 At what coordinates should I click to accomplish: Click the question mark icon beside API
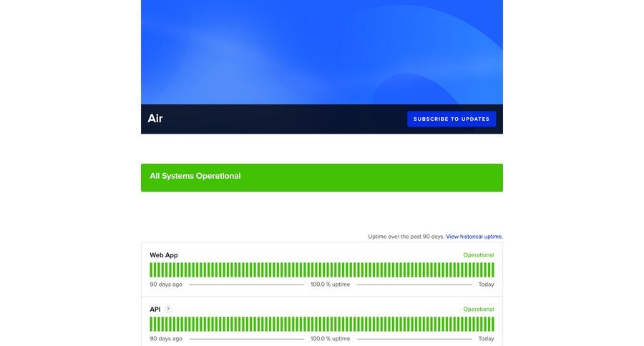168,310
